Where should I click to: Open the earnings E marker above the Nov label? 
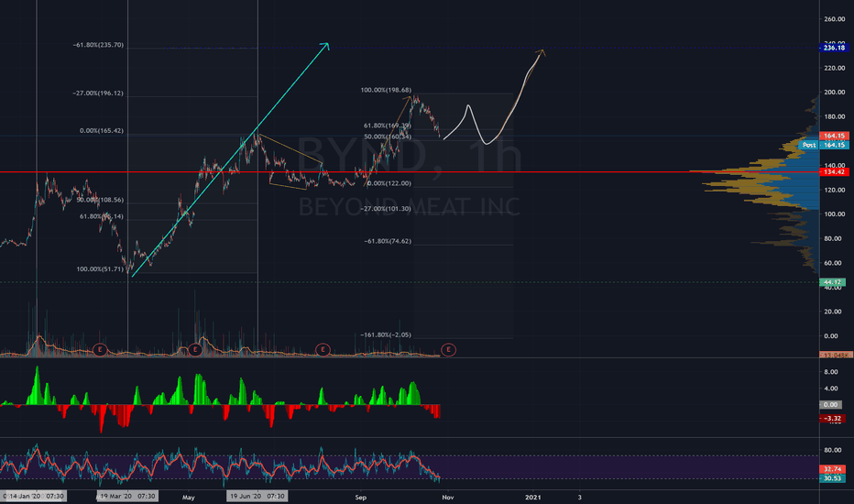[448, 350]
